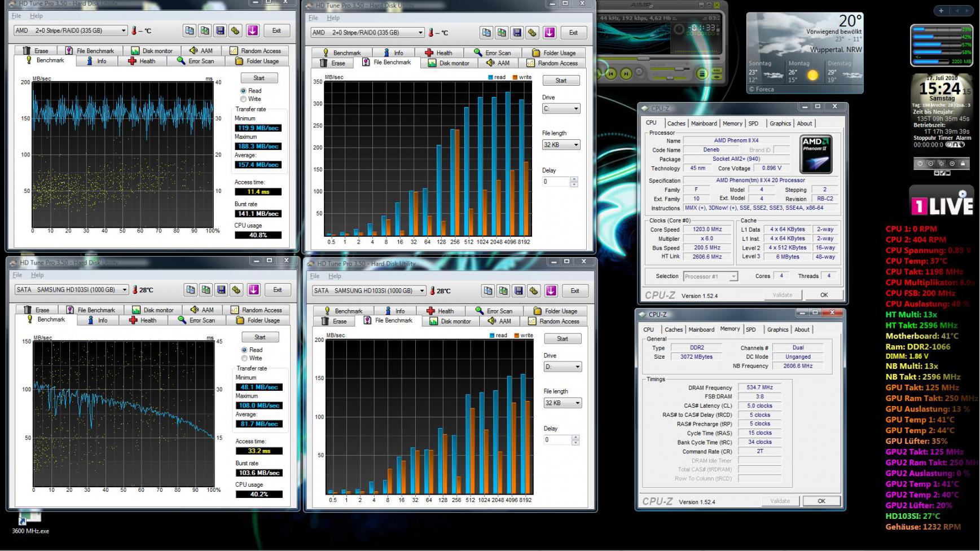Image resolution: width=980 pixels, height=551 pixels.
Task: Purple down-arrow icon in Samsung Benchmark window
Action: [x=253, y=290]
